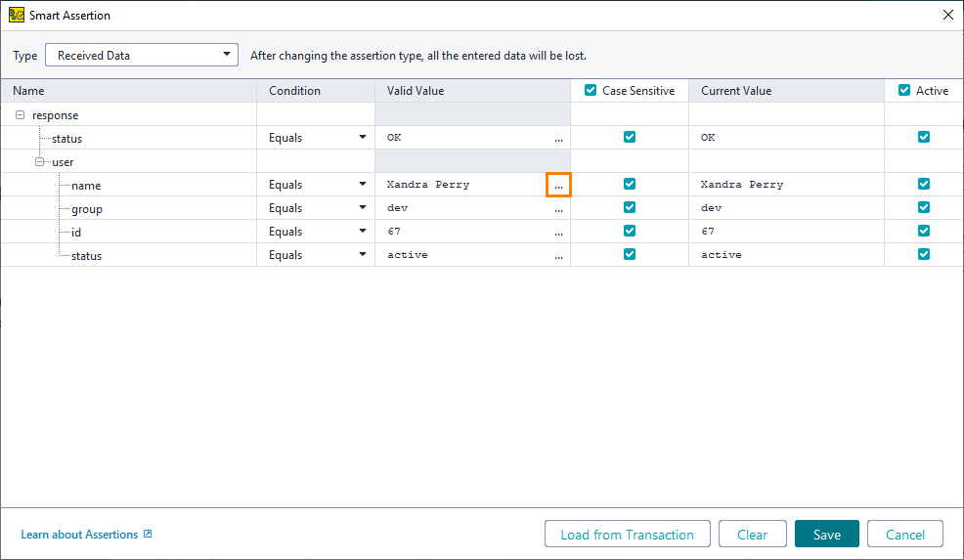Click the Load from Transaction button
964x560 pixels.
pos(627,535)
